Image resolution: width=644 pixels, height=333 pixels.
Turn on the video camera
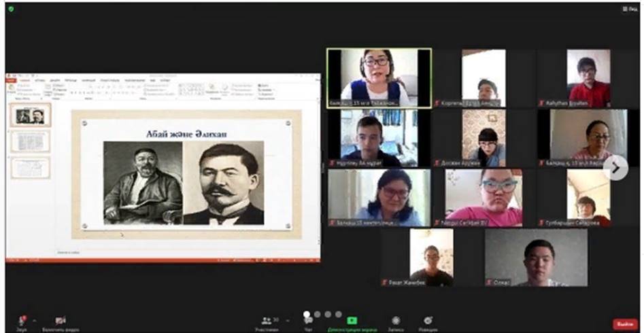pyautogui.click(x=61, y=319)
